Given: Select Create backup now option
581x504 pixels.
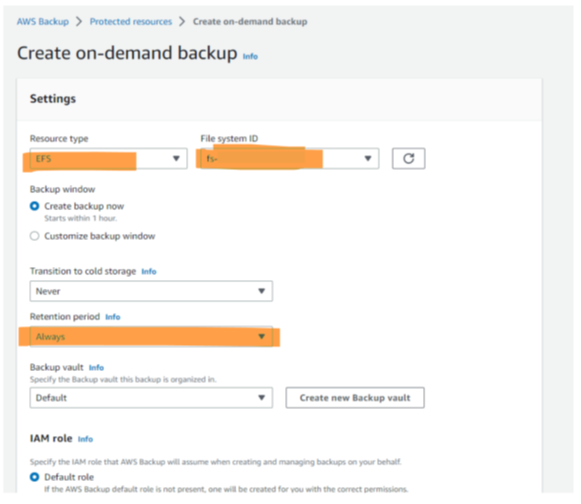Looking at the screenshot, I should coord(34,206).
